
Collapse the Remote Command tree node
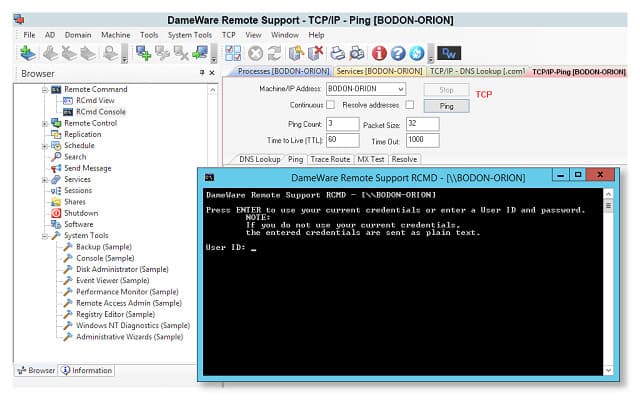coord(45,90)
